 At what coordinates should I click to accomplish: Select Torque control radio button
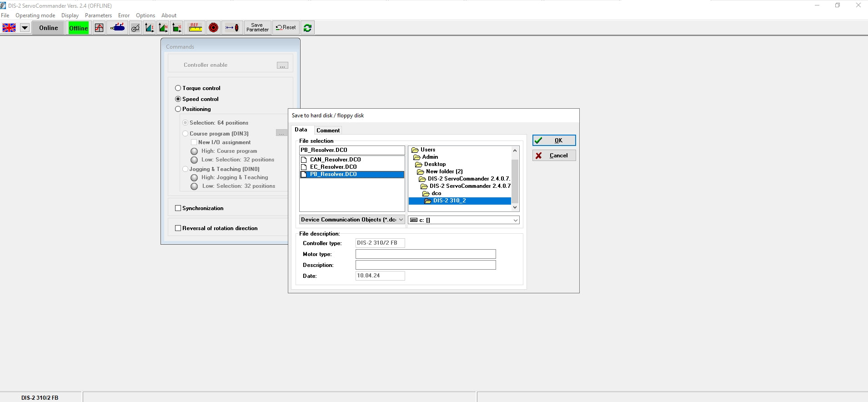[178, 88]
